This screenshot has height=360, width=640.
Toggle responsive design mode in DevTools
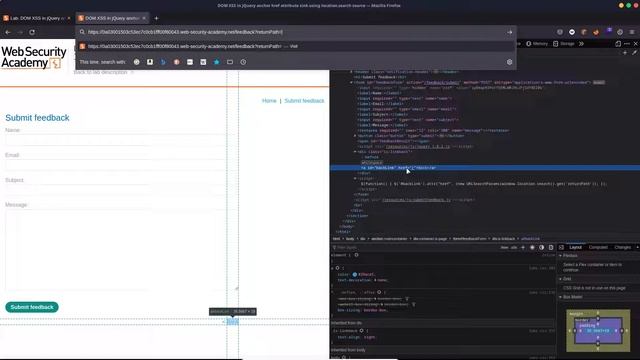[618, 44]
